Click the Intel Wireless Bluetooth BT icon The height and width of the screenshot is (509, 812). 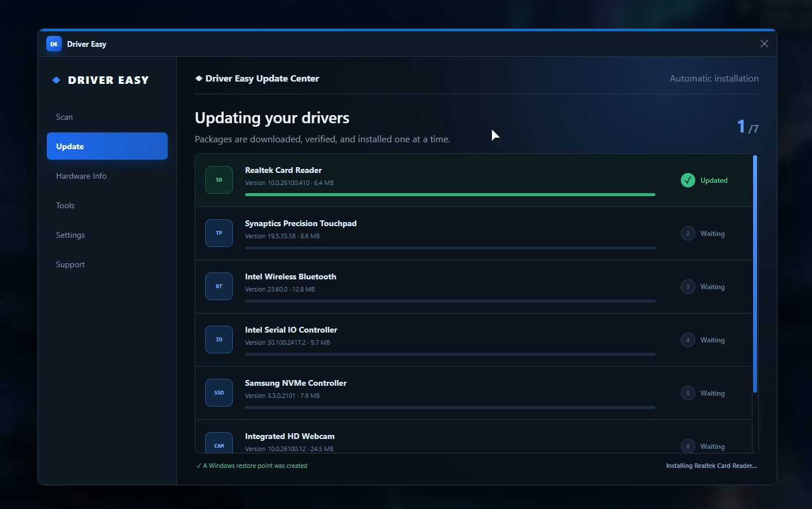pos(219,286)
